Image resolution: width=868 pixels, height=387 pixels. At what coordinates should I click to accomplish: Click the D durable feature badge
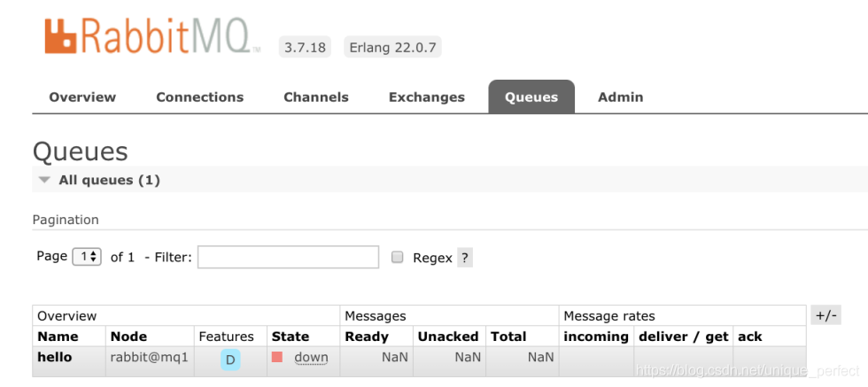230,360
